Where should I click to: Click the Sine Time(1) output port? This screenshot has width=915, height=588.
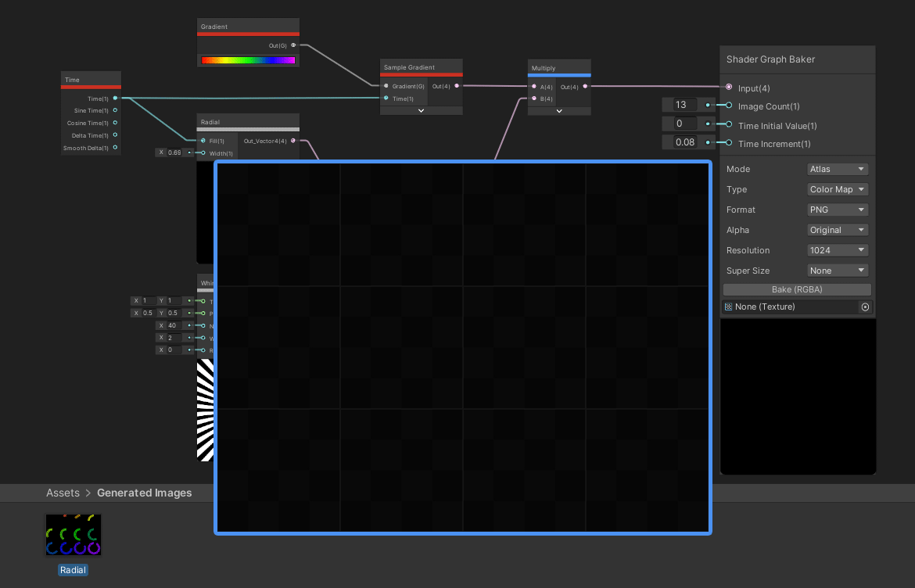pyautogui.click(x=115, y=111)
